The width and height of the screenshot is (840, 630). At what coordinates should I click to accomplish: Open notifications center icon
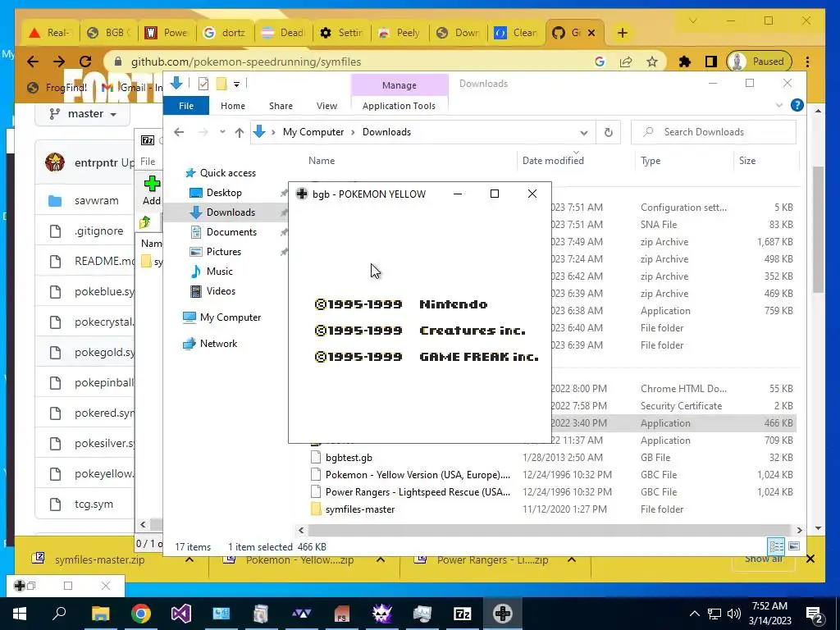[815, 614]
